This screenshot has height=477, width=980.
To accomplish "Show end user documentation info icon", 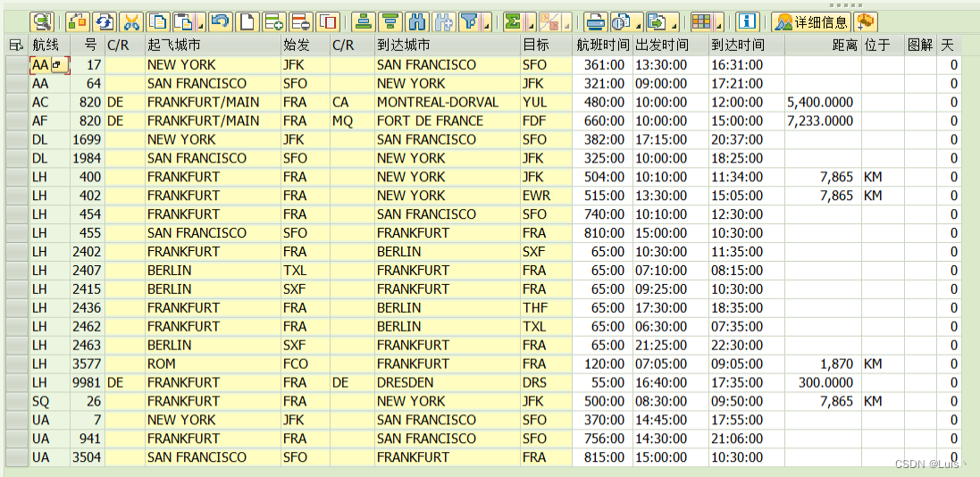I will tap(748, 21).
